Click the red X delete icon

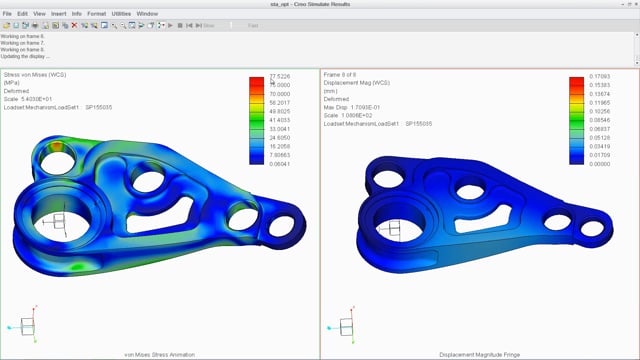[x=74, y=25]
